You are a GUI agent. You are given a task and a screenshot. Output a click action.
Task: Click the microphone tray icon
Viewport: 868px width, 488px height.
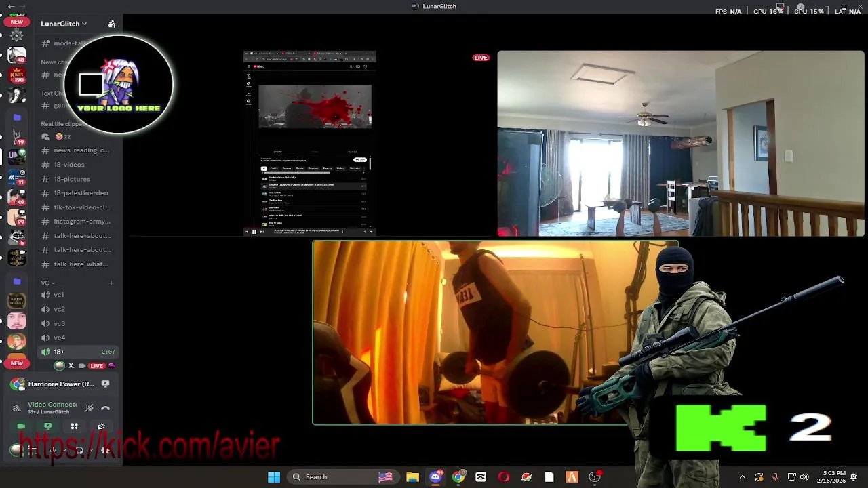coord(775,477)
